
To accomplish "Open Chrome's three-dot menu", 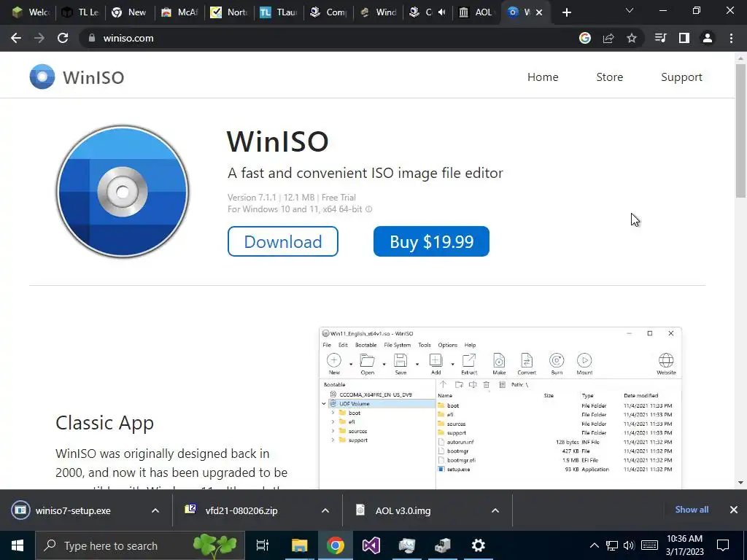I will [731, 38].
